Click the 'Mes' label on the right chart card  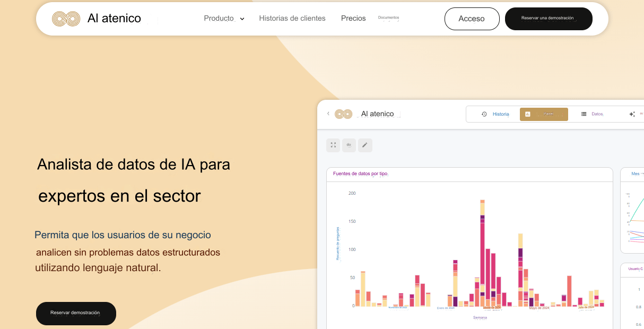coord(636,174)
